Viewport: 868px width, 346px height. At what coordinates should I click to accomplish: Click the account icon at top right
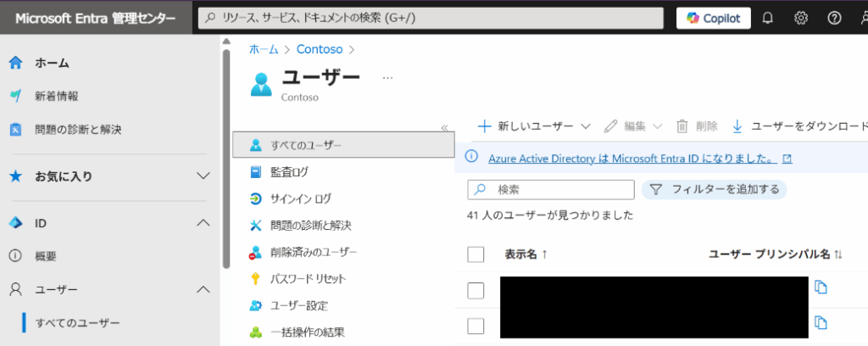click(865, 19)
